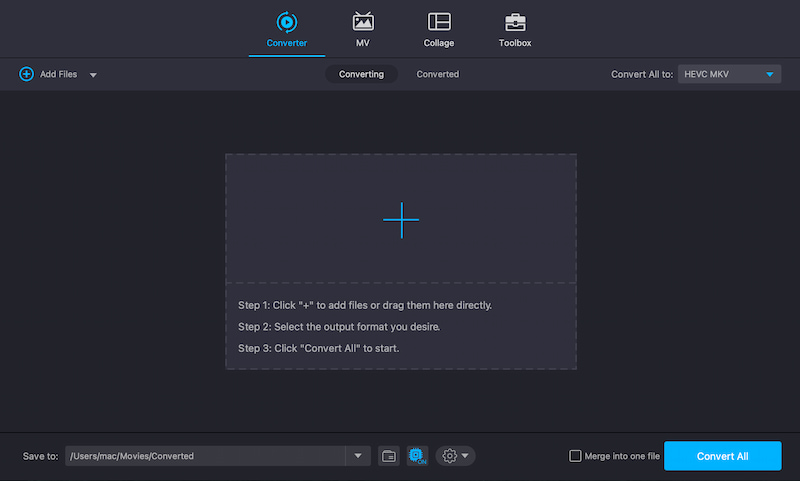Toggle hardware acceleration chip icon

pos(417,455)
